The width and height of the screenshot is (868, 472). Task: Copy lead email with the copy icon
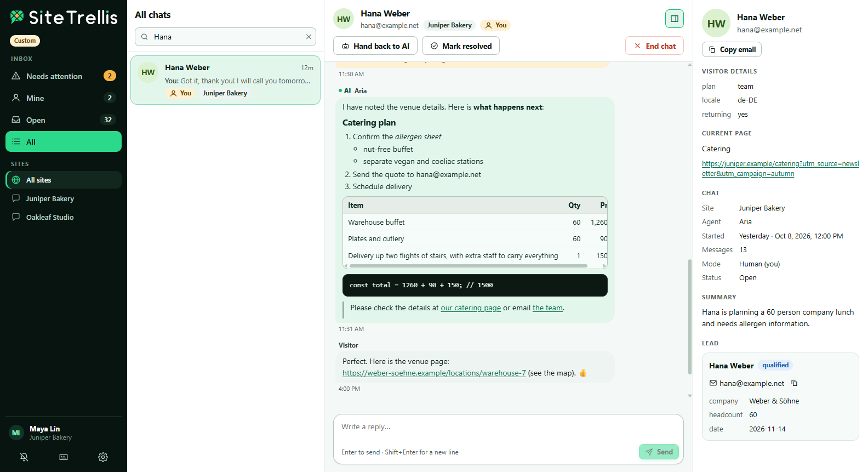pyautogui.click(x=794, y=383)
